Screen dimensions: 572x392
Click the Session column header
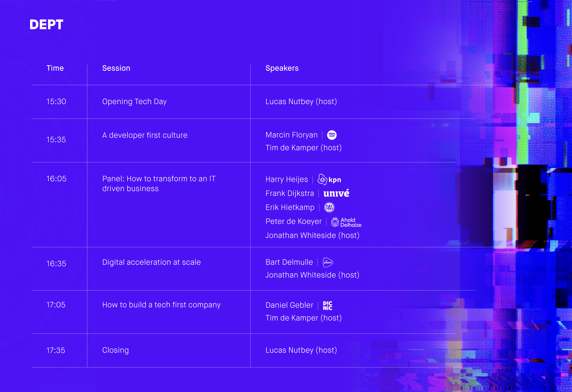(x=116, y=68)
